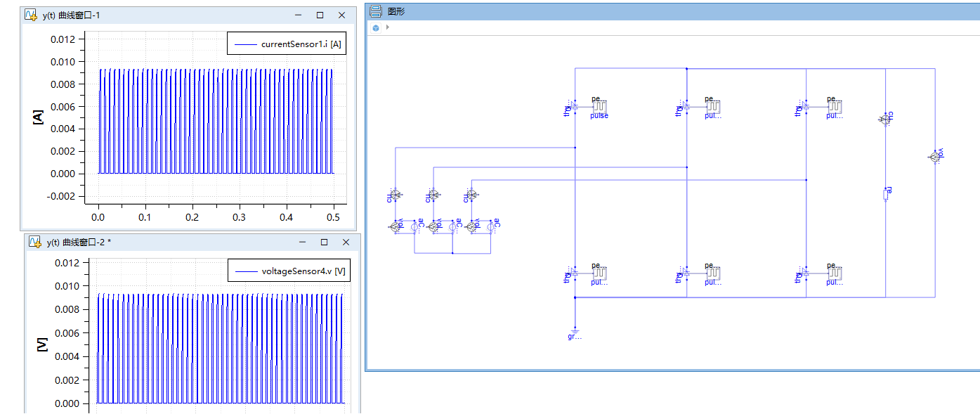Select the top-left thyristor in the bridge
980x414 pixels.
tap(574, 107)
